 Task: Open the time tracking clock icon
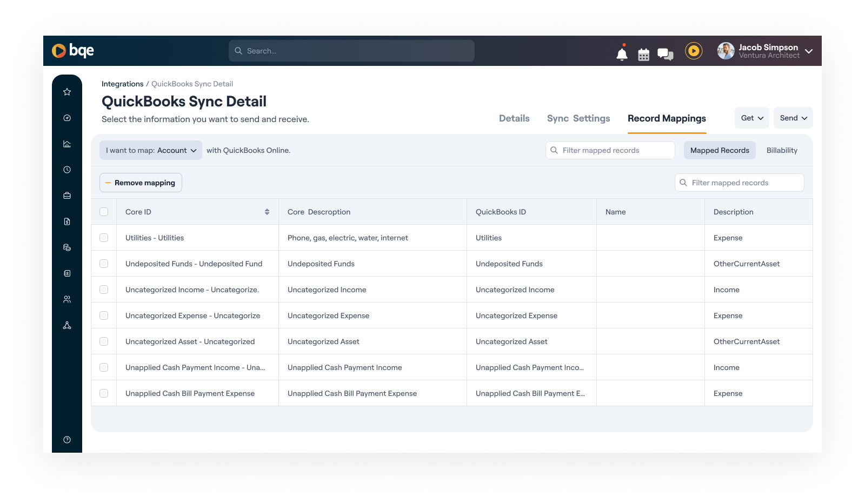[66, 170]
